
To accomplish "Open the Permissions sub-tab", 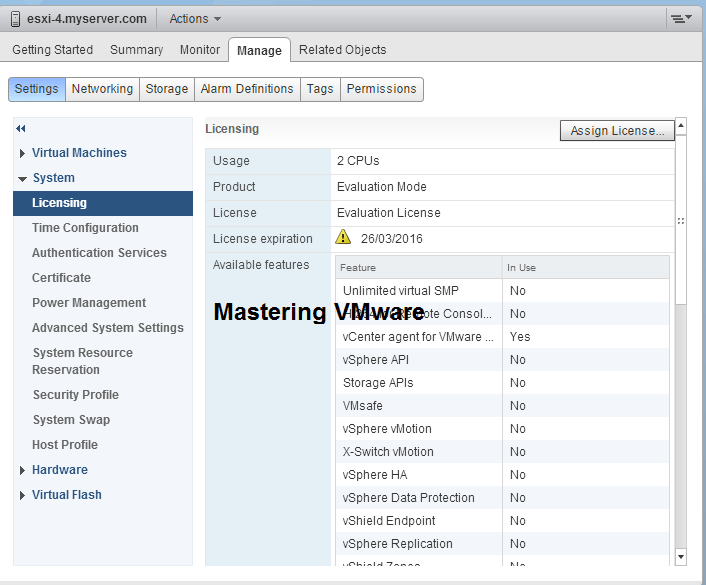I will 381,89.
